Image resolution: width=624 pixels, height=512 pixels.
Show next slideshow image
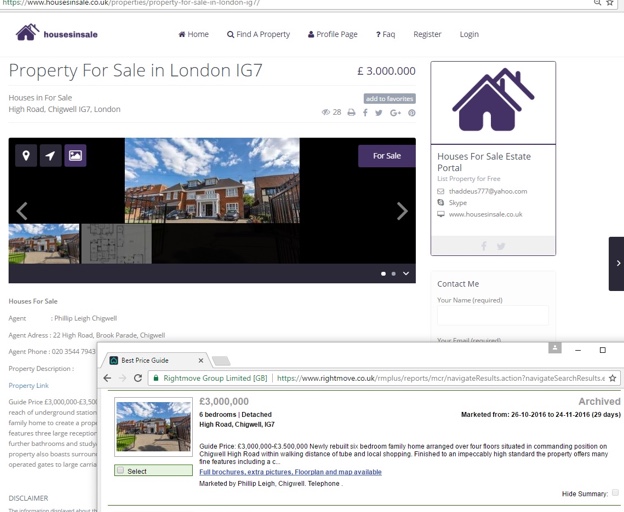402,211
